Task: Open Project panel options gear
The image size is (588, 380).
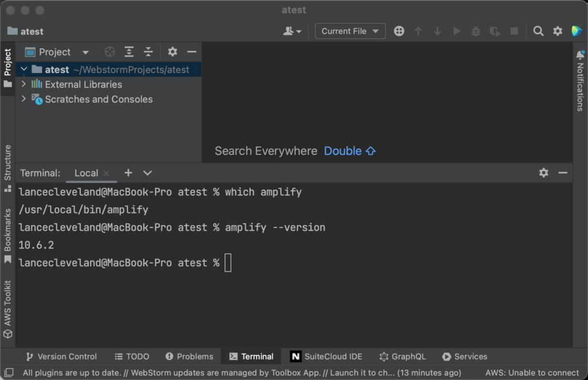Action: tap(172, 52)
